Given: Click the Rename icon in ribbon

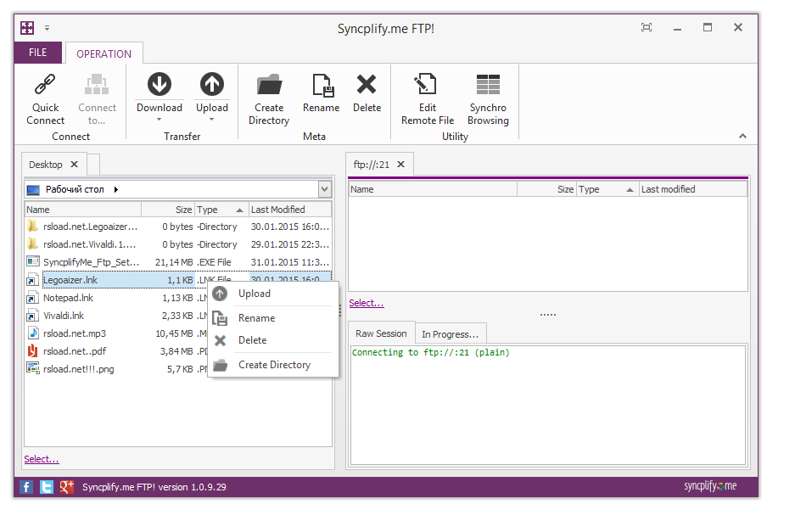Looking at the screenshot, I should (322, 85).
